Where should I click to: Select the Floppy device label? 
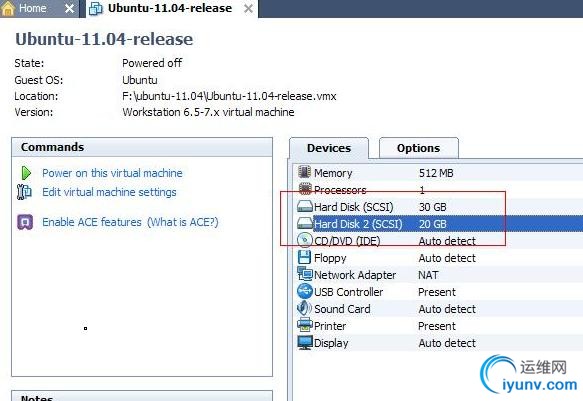tap(330, 258)
